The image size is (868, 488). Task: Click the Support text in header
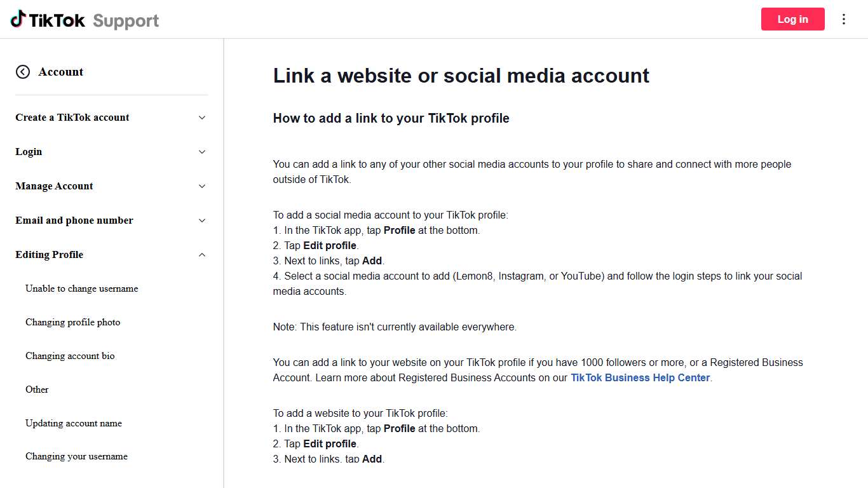(126, 20)
